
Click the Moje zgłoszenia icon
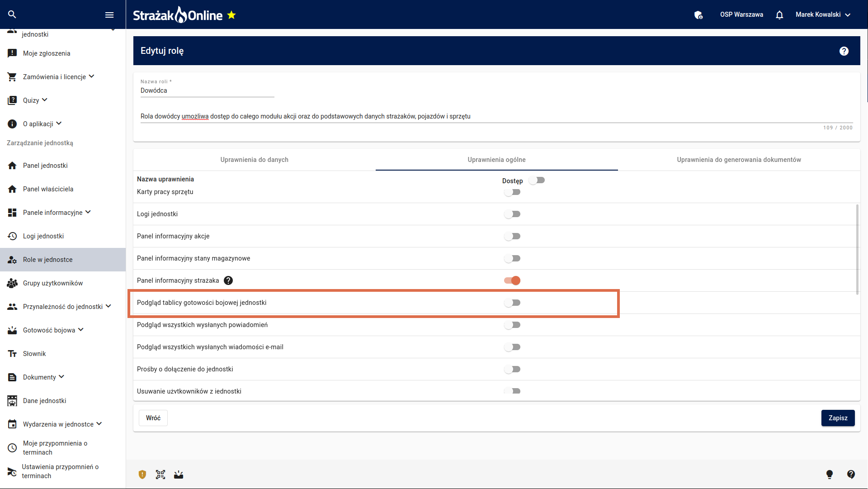[x=12, y=53]
